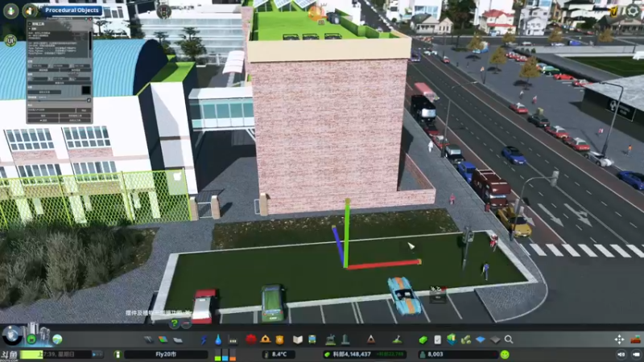
Task: Open the Fire department menu
Action: (266, 339)
